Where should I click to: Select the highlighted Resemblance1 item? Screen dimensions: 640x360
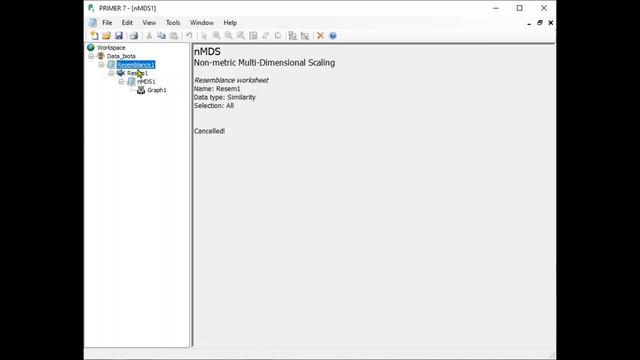coord(136,64)
